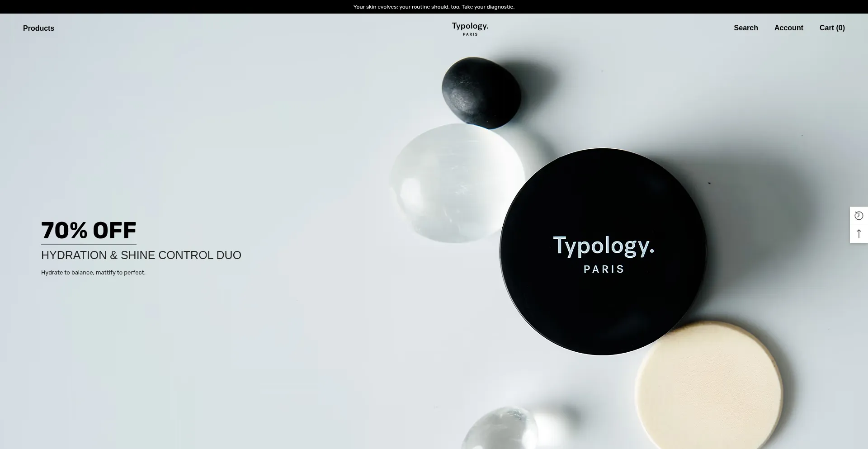Go to the Account page
Screen dimensions: 868x449
[x=789, y=28]
